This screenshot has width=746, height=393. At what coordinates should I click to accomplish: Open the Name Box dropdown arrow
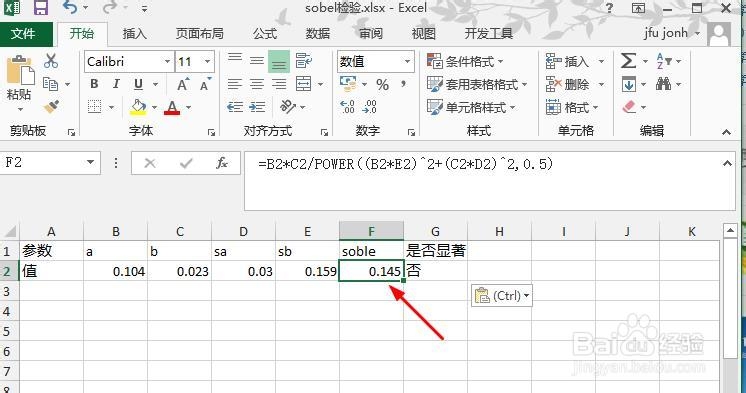pos(90,163)
